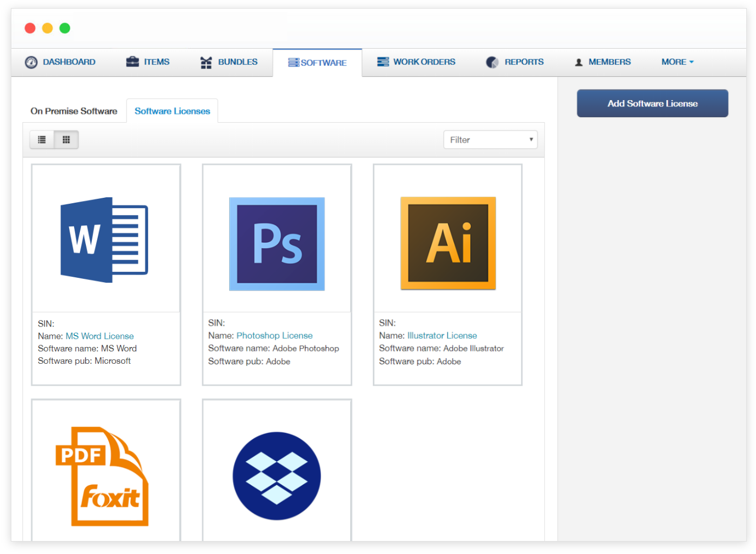Click the Reports pie chart icon
The image size is (756, 554).
pyautogui.click(x=492, y=62)
